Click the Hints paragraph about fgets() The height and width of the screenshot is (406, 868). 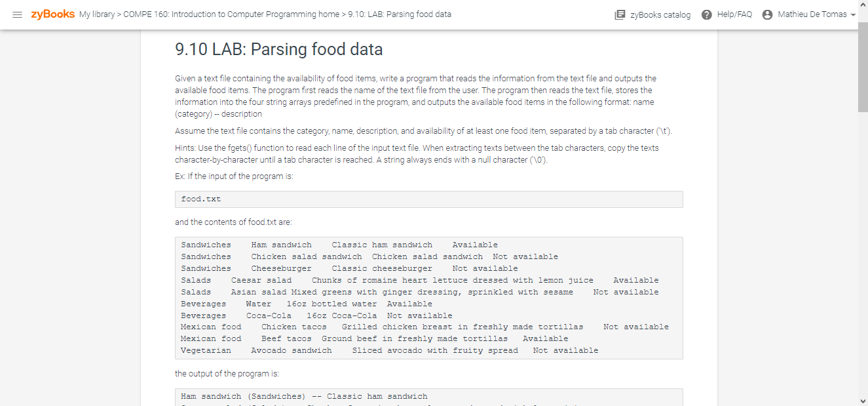tap(417, 153)
